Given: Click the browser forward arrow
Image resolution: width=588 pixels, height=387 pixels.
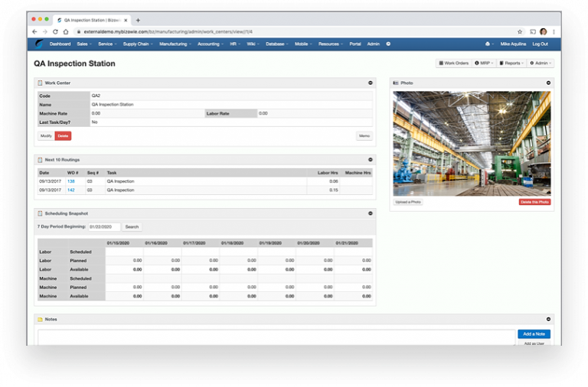Looking at the screenshot, I should [45, 32].
